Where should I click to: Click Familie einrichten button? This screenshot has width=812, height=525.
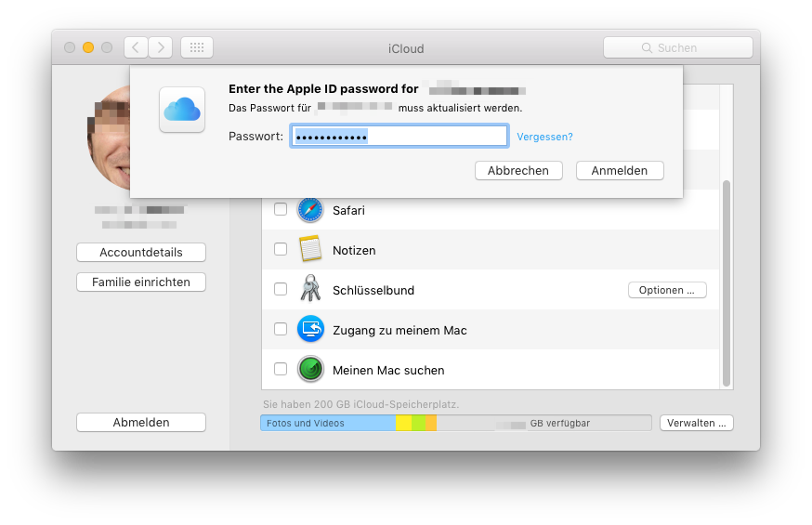click(x=141, y=282)
